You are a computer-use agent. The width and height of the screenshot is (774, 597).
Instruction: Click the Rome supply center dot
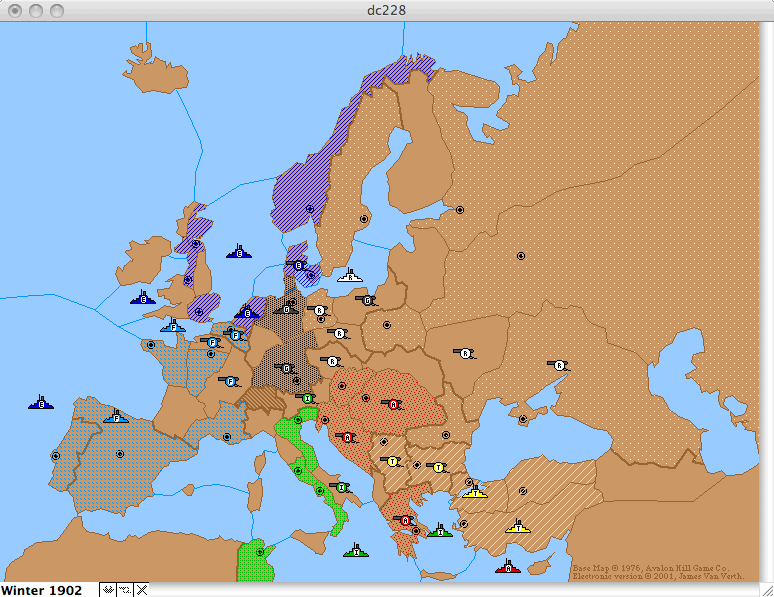point(298,471)
